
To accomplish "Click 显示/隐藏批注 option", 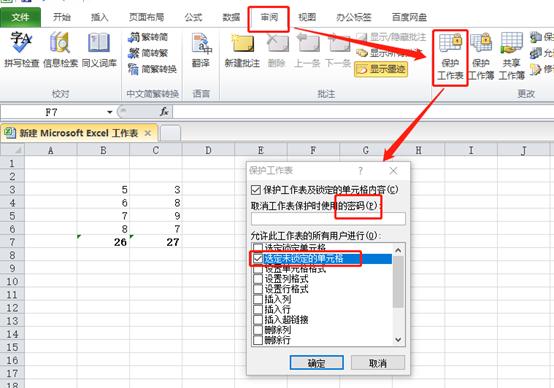I will (391, 37).
